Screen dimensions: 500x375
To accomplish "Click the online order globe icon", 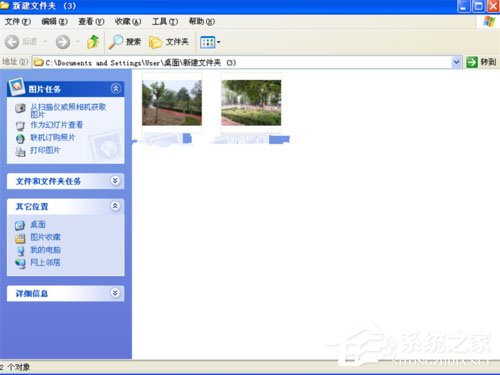I will 20,138.
